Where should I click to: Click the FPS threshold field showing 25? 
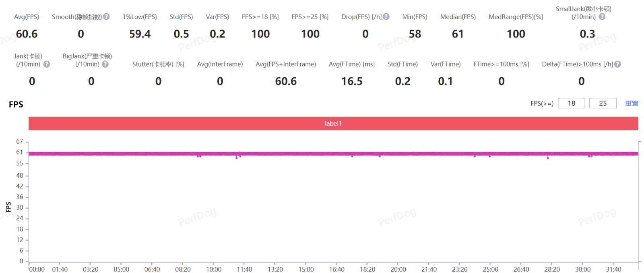(603, 103)
